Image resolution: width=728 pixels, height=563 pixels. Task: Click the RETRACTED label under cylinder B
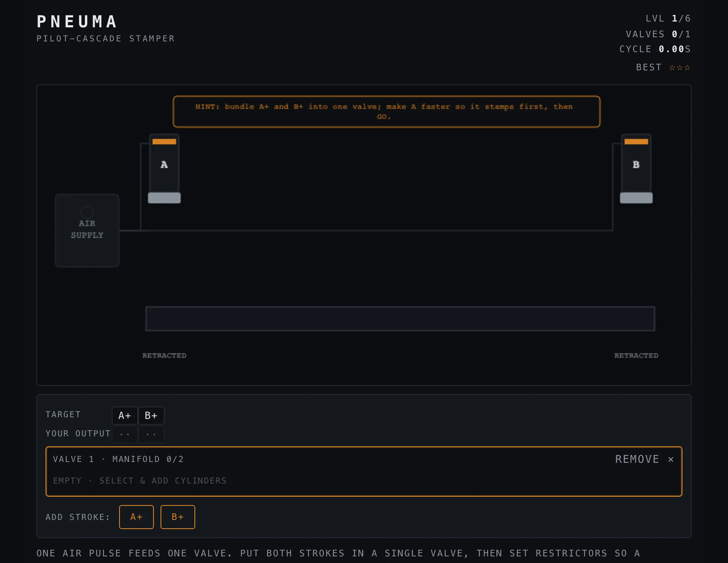[636, 356]
